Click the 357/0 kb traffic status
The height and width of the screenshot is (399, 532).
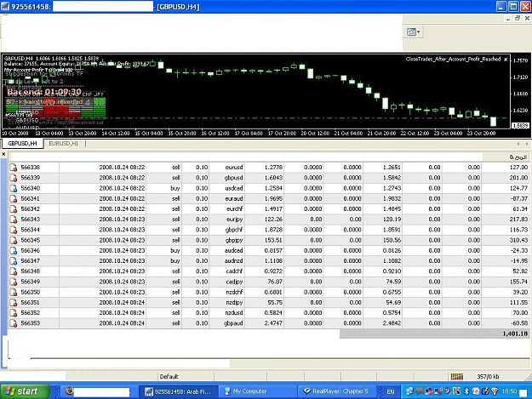click(488, 377)
